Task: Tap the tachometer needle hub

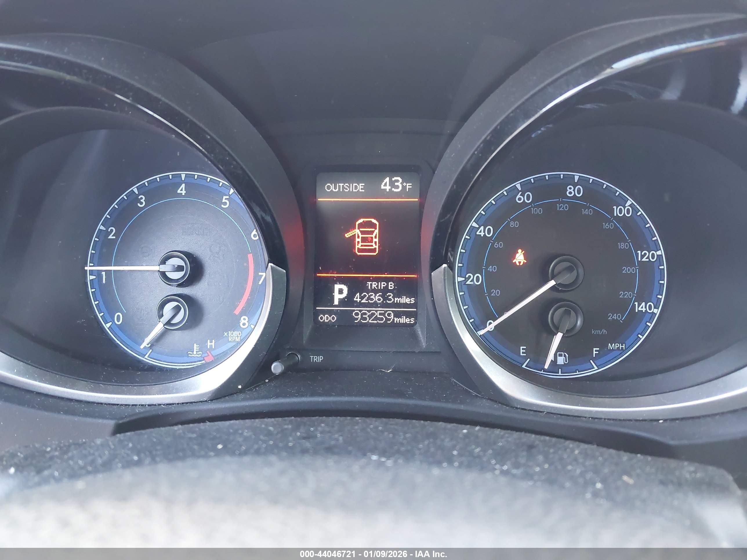Action: (174, 269)
